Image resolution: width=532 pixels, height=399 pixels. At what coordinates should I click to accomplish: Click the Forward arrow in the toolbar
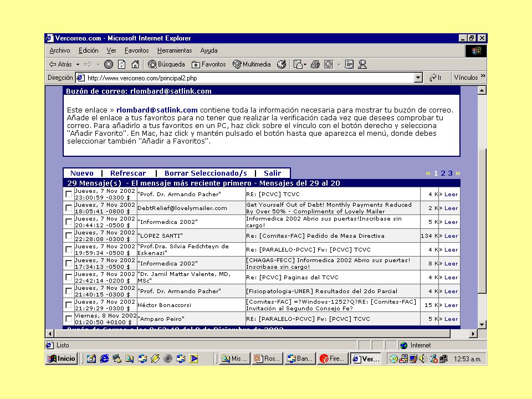coord(88,64)
